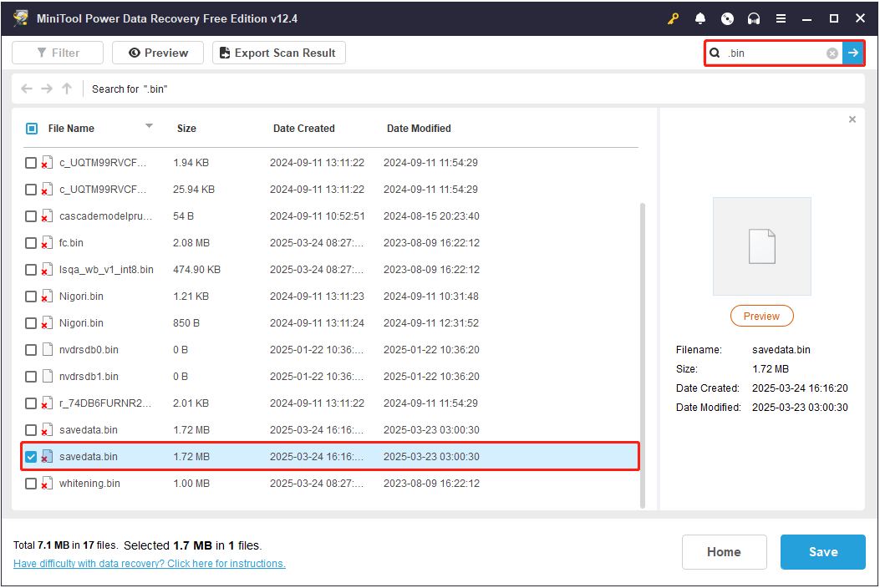880x588 pixels.
Task: Open the Filter options
Action: (x=58, y=53)
